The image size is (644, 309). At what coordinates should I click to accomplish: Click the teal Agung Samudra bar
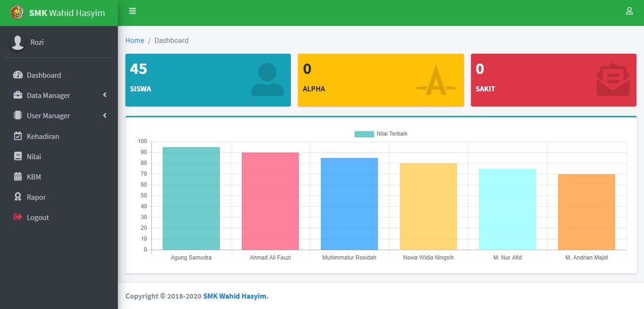tap(191, 198)
